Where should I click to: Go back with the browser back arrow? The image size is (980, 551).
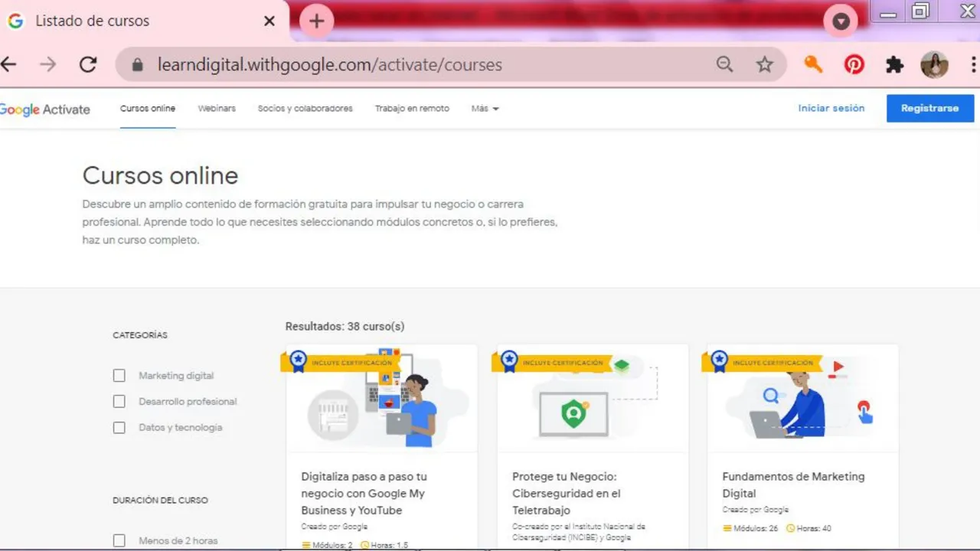tap(8, 65)
